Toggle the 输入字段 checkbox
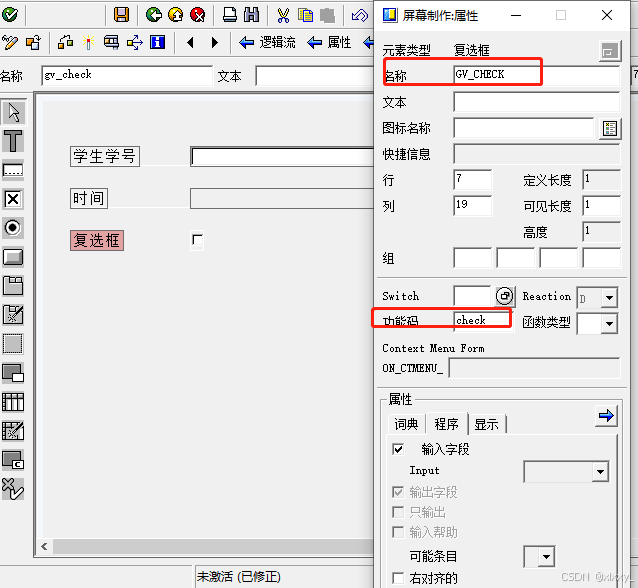 pos(398,449)
